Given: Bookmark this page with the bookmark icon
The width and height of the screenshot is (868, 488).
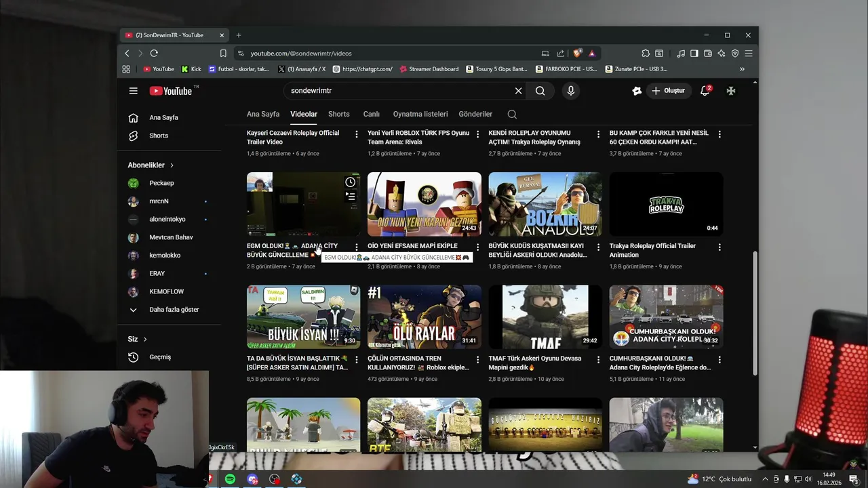Looking at the screenshot, I should click(223, 54).
